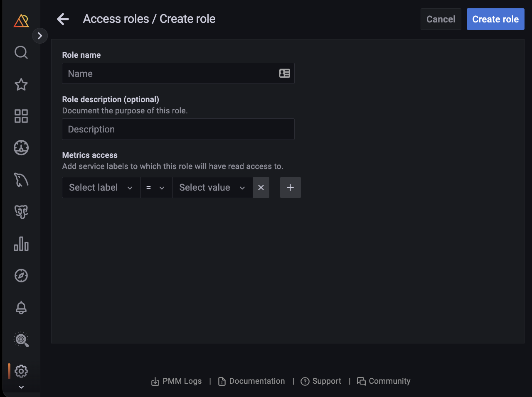This screenshot has height=397, width=532.
Task: Click the Create role button
Action: (x=495, y=19)
